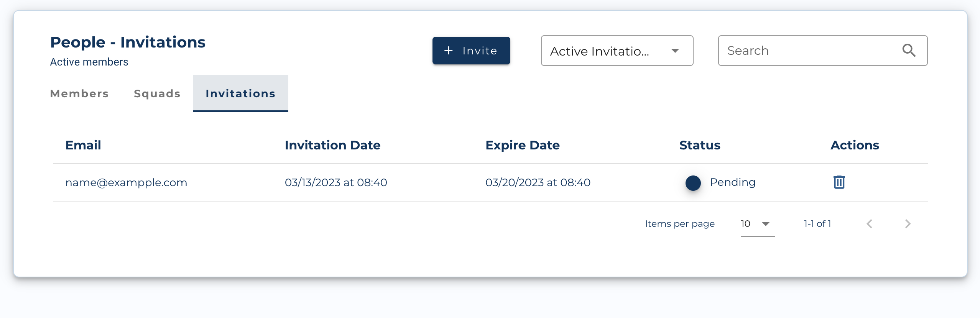The height and width of the screenshot is (318, 980).
Task: Click the plus icon on Invite button
Action: 448,51
